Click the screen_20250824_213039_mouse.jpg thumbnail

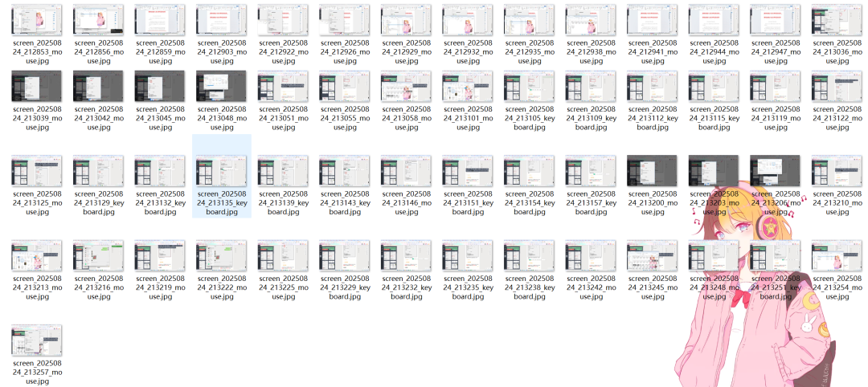click(37, 87)
